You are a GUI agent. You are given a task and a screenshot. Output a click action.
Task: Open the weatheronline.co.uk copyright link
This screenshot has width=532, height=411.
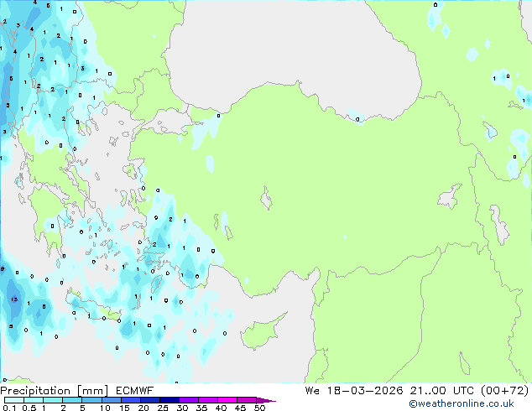pos(462,403)
